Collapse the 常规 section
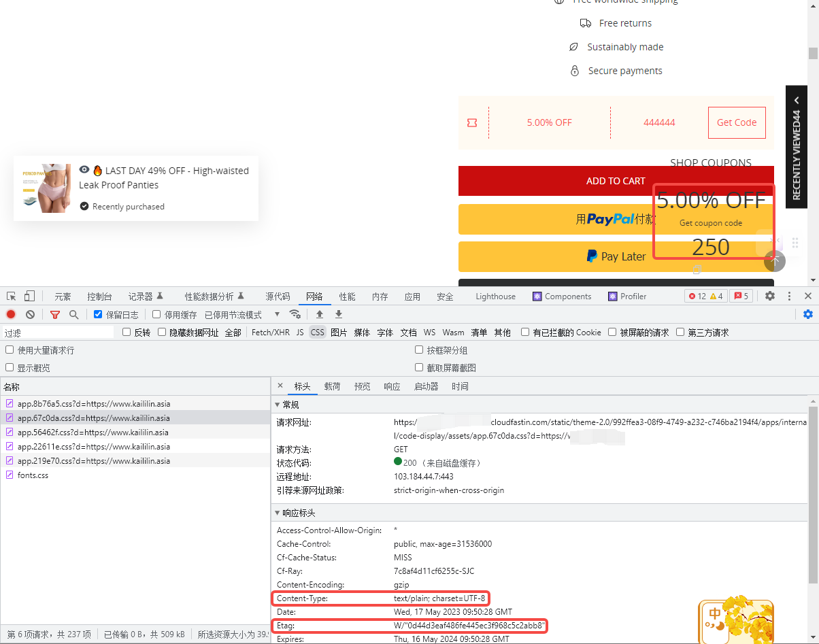Screen dimensions: 819x644 point(278,405)
